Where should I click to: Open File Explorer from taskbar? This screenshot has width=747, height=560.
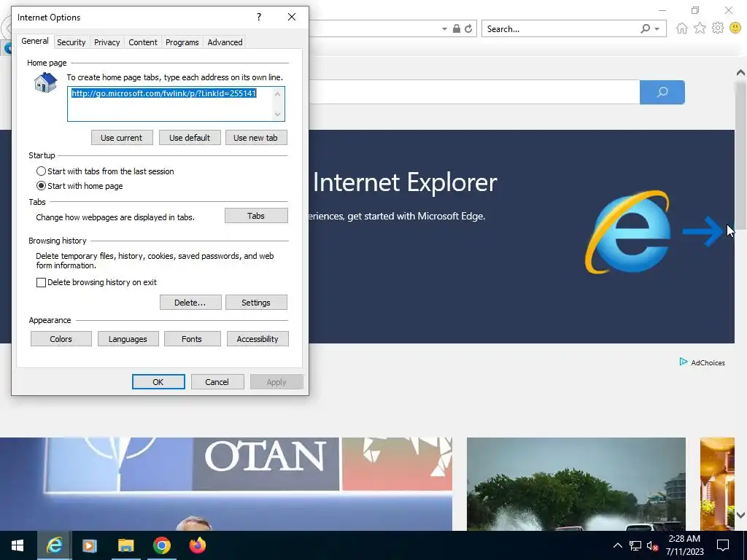pyautogui.click(x=125, y=545)
